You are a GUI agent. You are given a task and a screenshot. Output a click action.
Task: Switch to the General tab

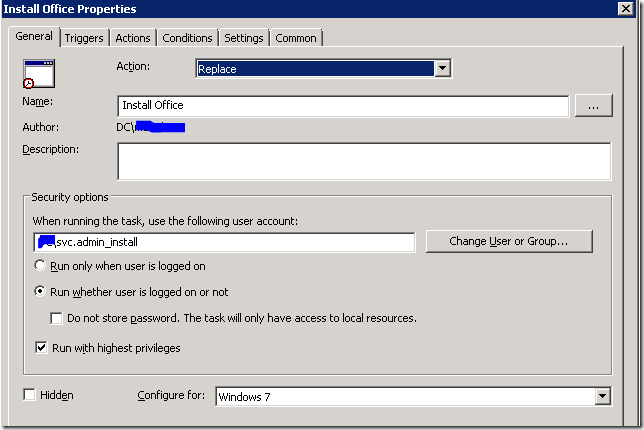(x=34, y=37)
